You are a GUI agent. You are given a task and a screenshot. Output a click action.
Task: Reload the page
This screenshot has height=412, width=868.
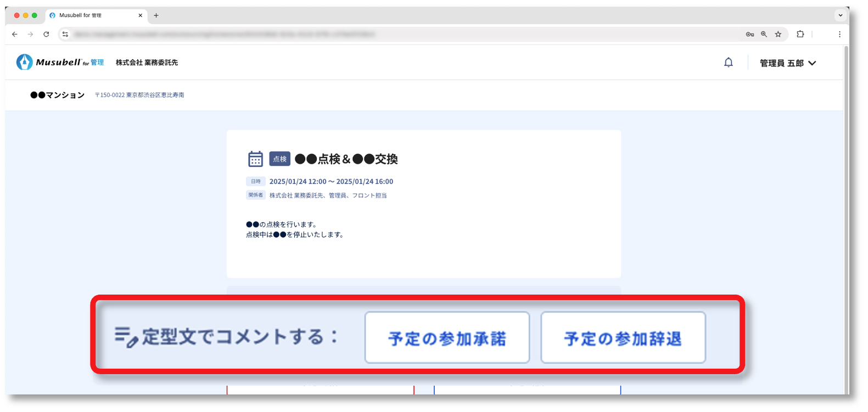pyautogui.click(x=46, y=34)
